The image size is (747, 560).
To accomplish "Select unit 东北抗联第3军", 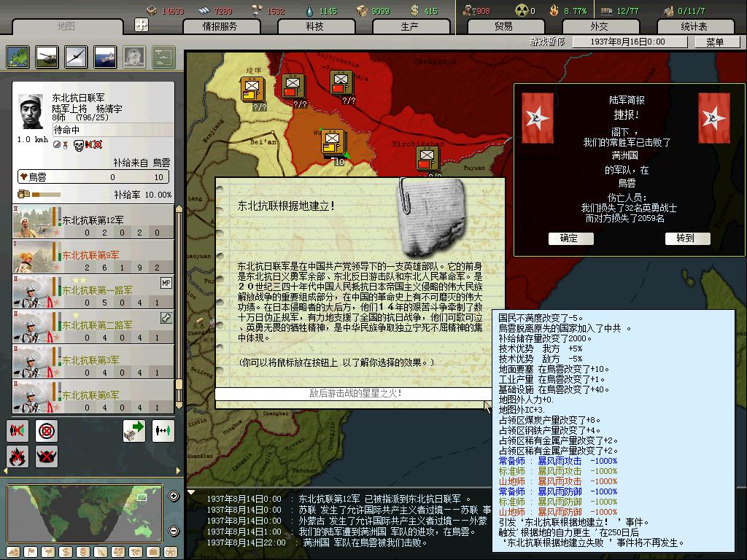I will [93, 362].
